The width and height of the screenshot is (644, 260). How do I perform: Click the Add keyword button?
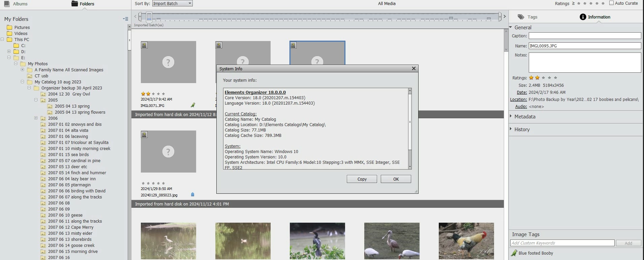(628, 243)
